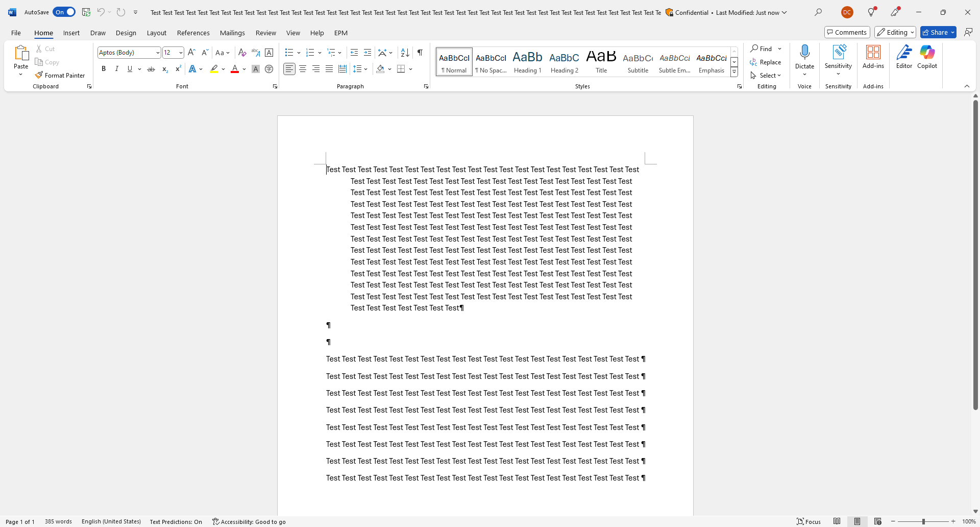Click the Clear All Formatting icon
Image resolution: width=980 pixels, height=527 pixels.
[242, 53]
